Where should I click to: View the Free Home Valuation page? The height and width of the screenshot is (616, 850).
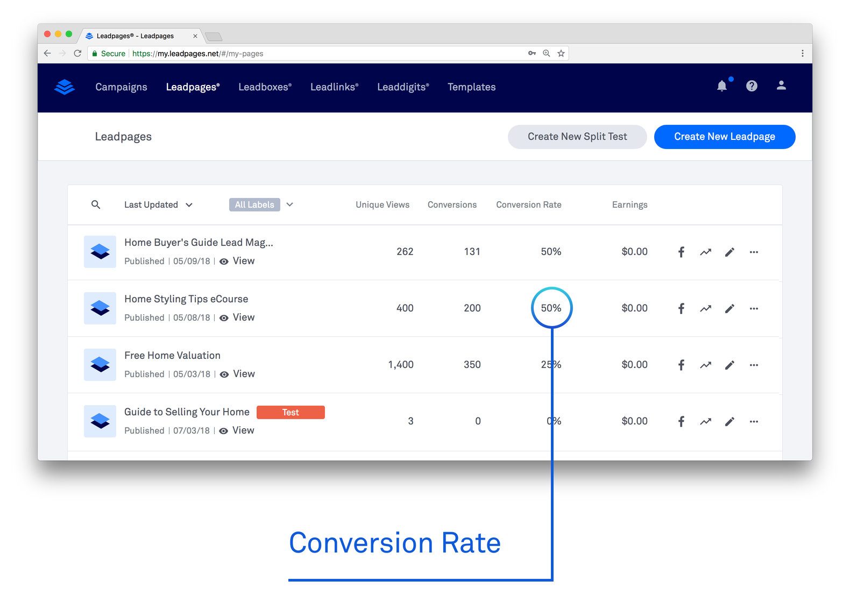coord(237,374)
